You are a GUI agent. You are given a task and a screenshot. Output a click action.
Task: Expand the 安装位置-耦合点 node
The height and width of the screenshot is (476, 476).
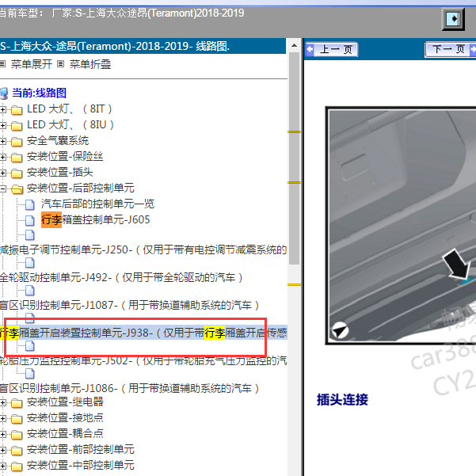[x=2, y=434]
